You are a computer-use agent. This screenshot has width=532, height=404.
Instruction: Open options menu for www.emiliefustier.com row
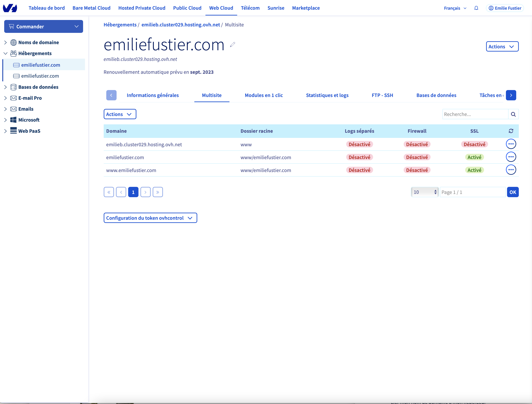click(511, 170)
